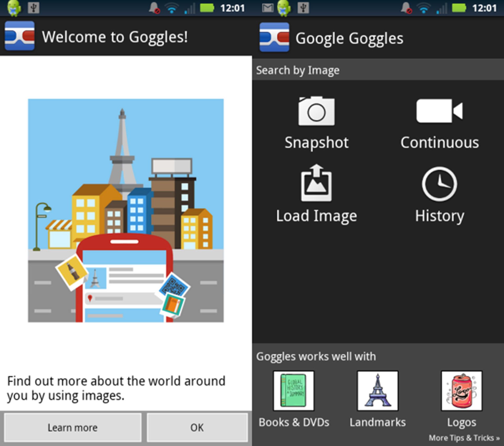The width and height of the screenshot is (504, 446).
Task: Tap the Gmail envelope notification icon
Action: tap(267, 8)
